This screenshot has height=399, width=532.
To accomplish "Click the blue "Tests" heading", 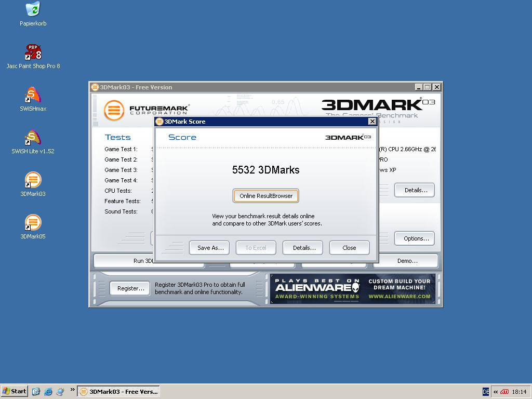I will click(x=118, y=137).
